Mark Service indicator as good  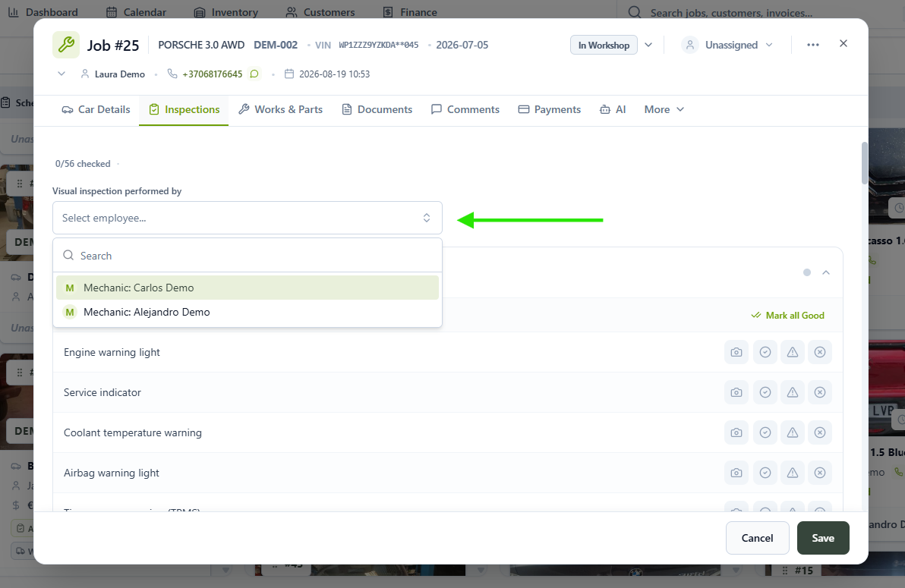(x=765, y=392)
